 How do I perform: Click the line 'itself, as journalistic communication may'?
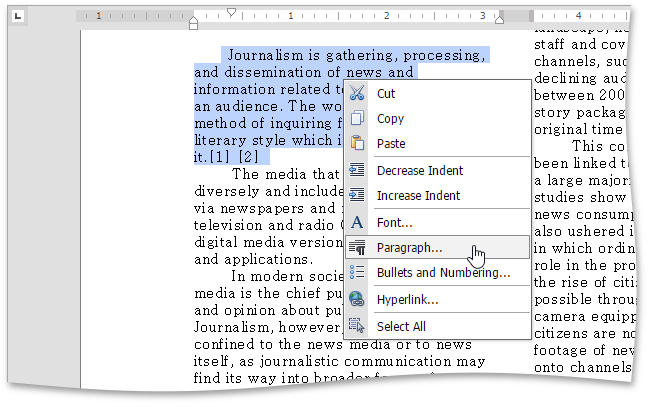click(339, 361)
